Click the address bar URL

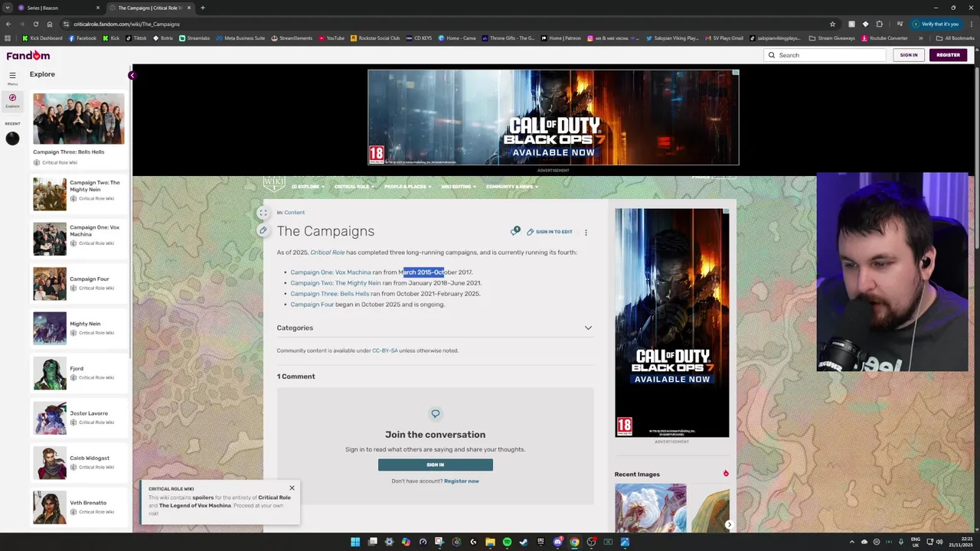(x=126, y=24)
